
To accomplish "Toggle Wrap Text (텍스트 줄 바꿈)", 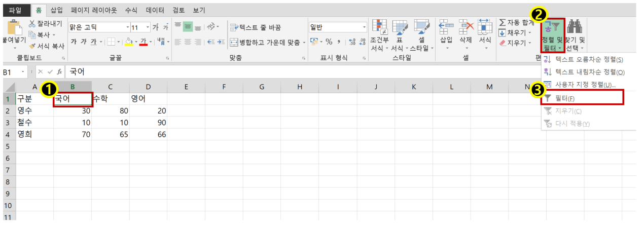I will click(x=255, y=27).
